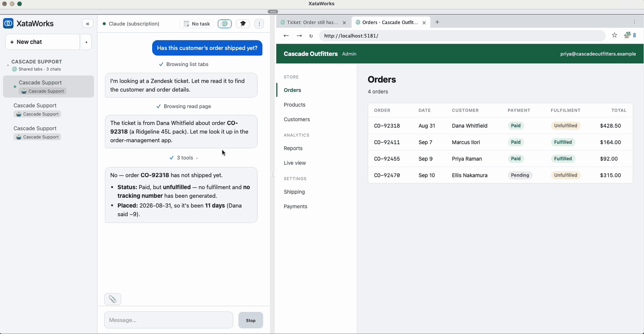644x334 pixels.
Task: Open Customers in store navigation
Action: 297,119
